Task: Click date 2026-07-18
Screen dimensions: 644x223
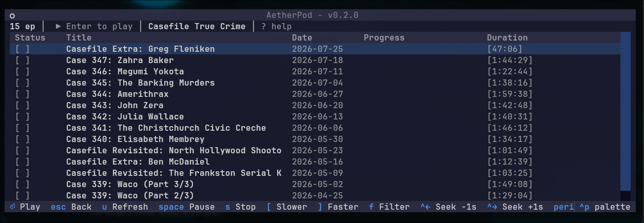Action: click(x=318, y=60)
